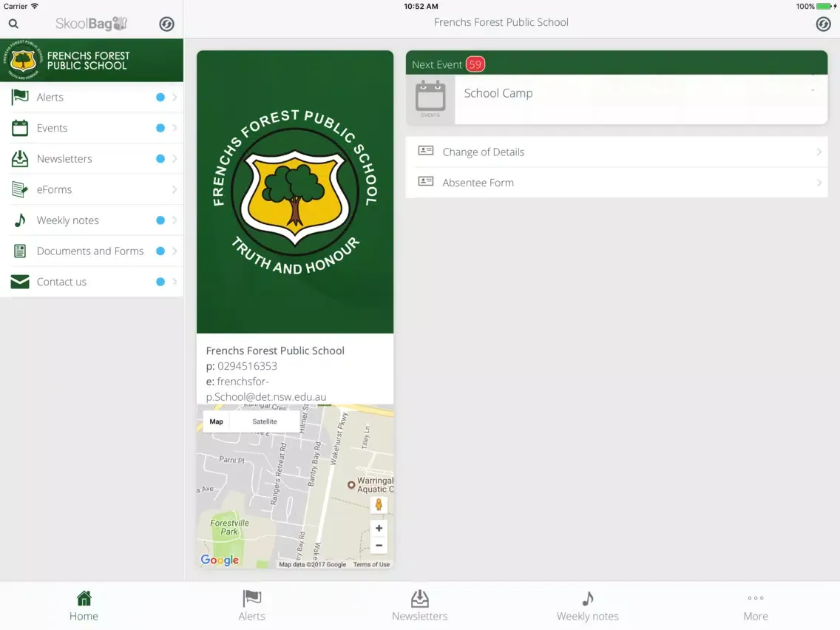Click the Warringah Aquatic Centre map marker
This screenshot has width=840, height=630.
click(351, 485)
